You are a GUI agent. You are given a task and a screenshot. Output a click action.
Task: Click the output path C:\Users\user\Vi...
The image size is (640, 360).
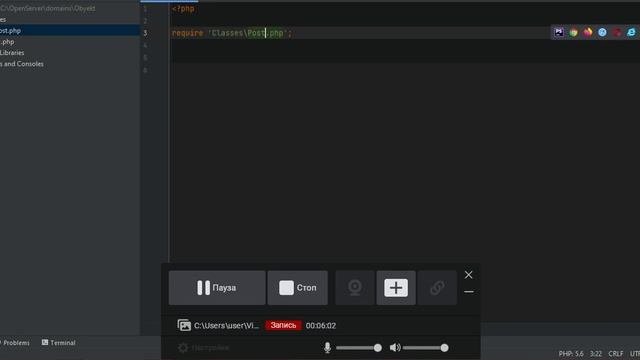[x=227, y=326]
